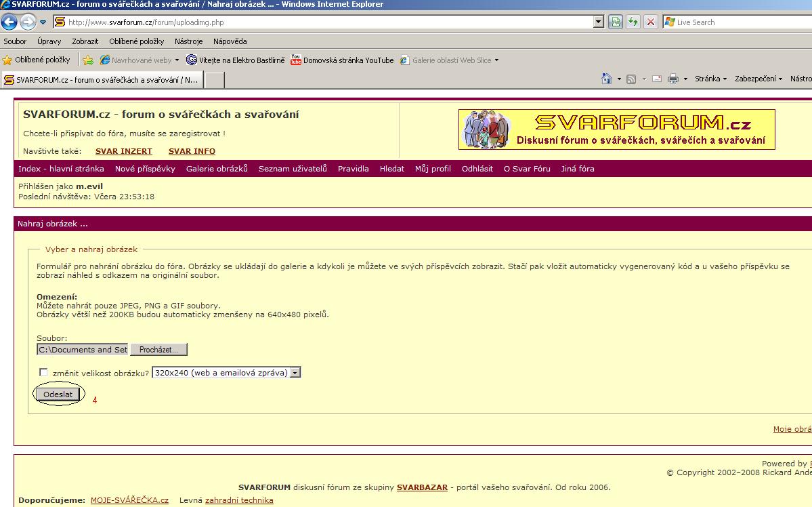Click the SVARFORUM.cz banner image
This screenshot has height=507, width=812.
click(617, 129)
